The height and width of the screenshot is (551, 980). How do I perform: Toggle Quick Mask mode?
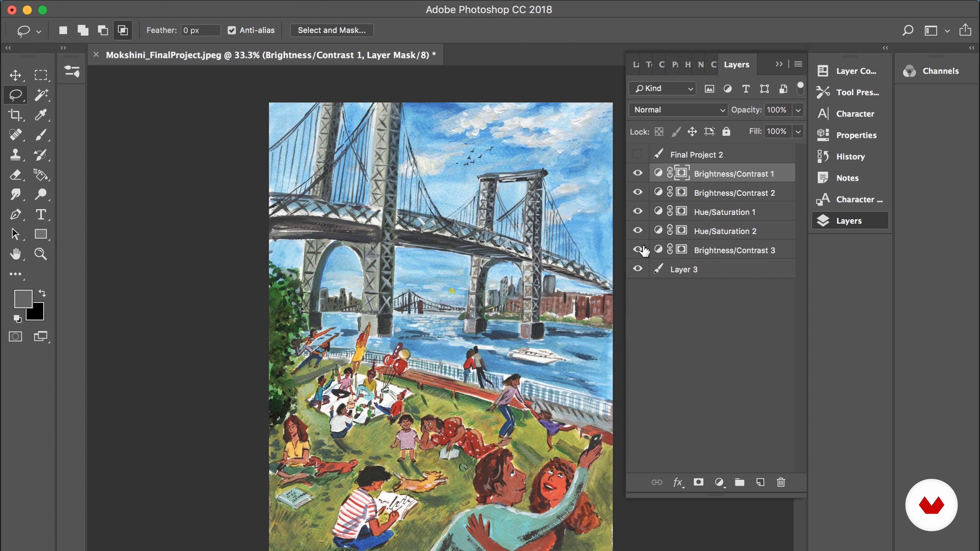[x=16, y=336]
